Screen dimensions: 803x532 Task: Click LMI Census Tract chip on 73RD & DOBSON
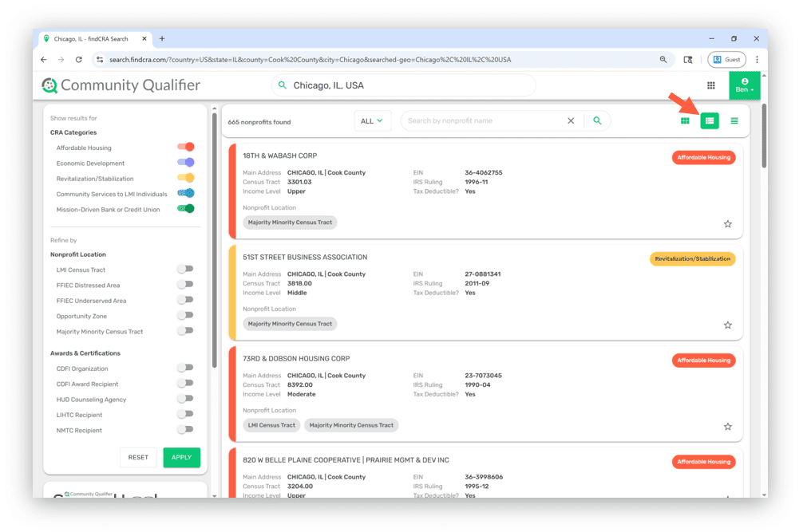point(271,425)
